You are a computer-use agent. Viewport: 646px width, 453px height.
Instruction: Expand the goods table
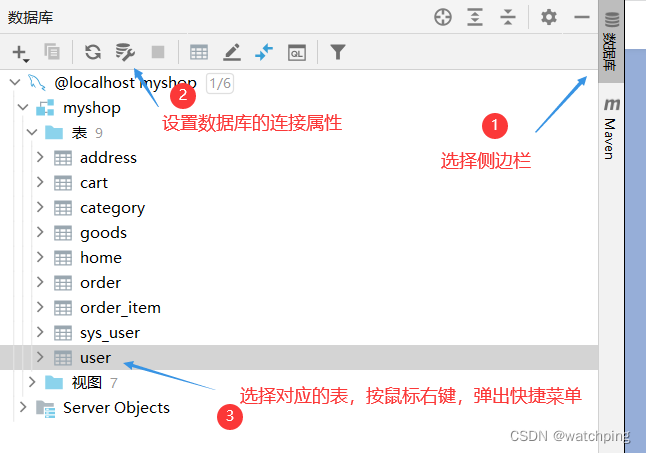40,232
